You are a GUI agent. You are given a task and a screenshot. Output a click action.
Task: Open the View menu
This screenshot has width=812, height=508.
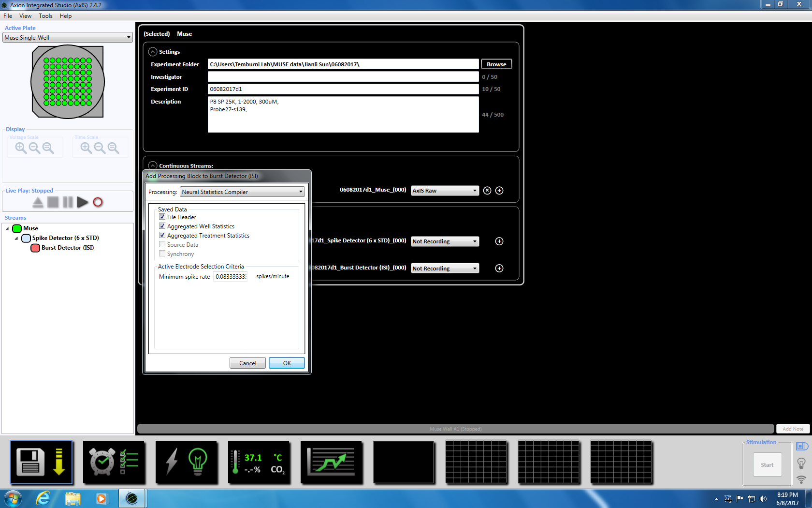point(25,16)
